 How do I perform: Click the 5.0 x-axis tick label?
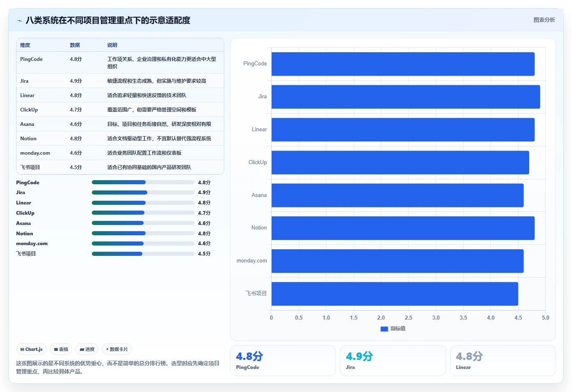(545, 318)
